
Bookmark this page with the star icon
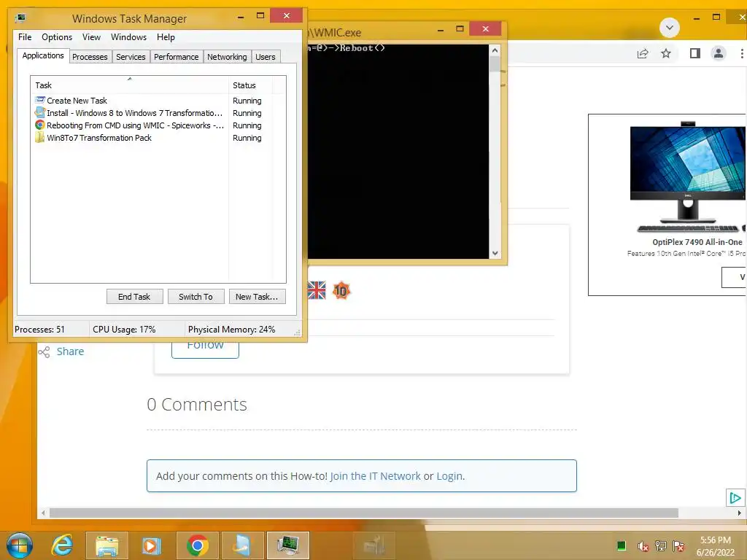click(x=666, y=53)
